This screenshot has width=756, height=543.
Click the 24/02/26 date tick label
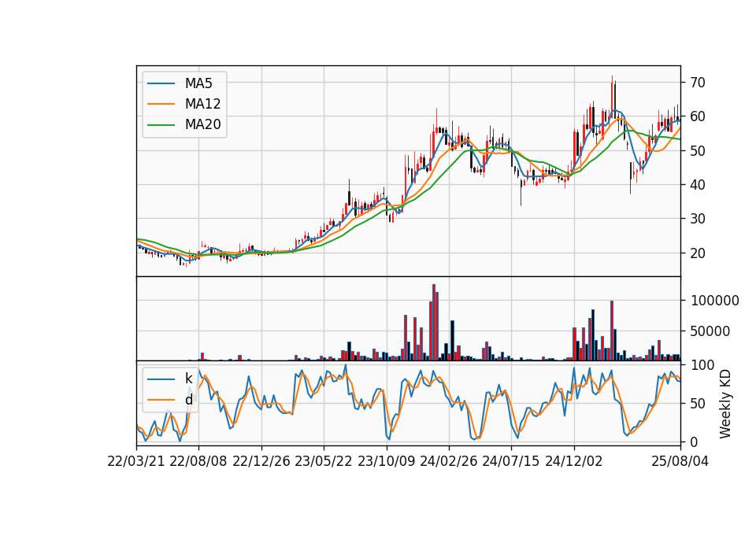click(448, 461)
